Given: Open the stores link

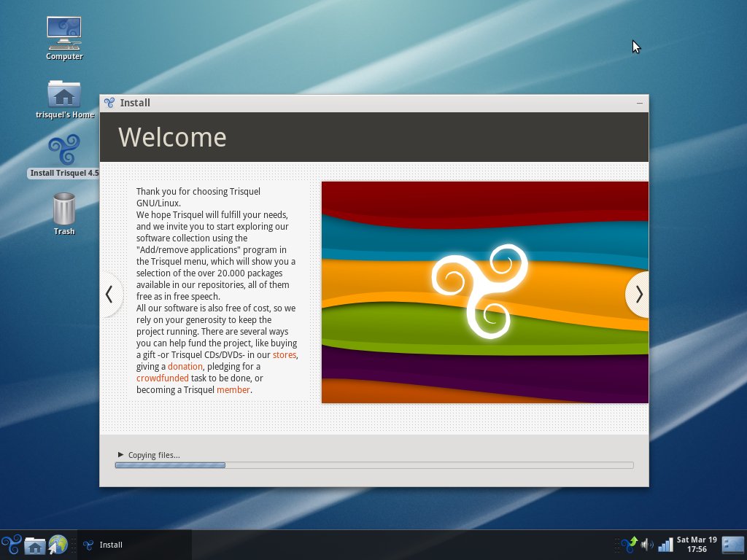Looking at the screenshot, I should [285, 355].
